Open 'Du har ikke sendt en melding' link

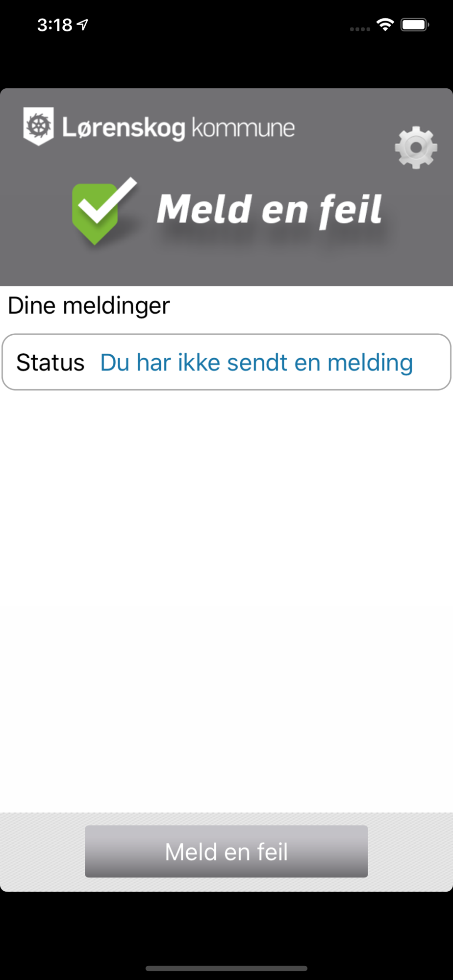256,363
